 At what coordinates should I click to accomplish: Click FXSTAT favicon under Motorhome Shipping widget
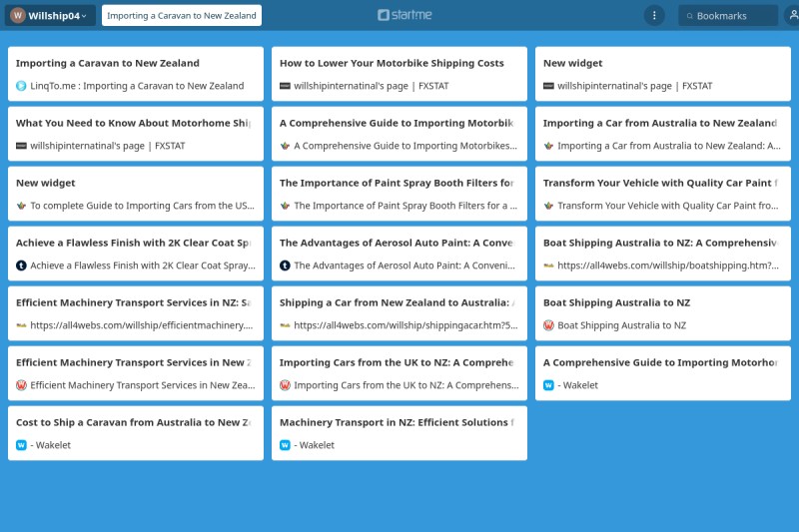(21, 146)
